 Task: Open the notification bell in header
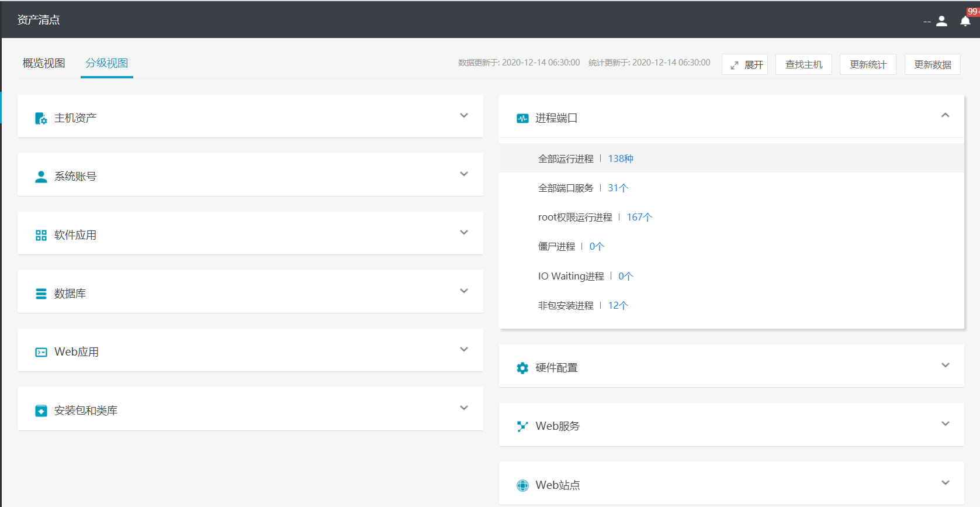(x=965, y=21)
